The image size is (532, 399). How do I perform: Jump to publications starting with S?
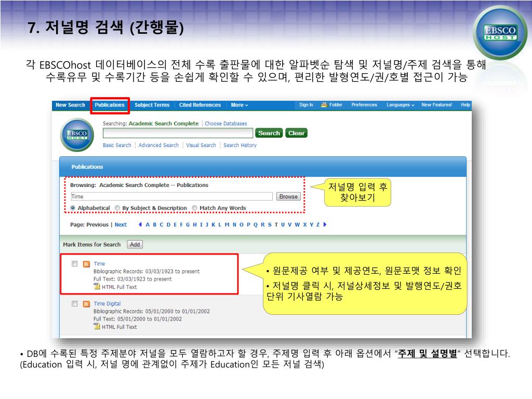[270, 224]
